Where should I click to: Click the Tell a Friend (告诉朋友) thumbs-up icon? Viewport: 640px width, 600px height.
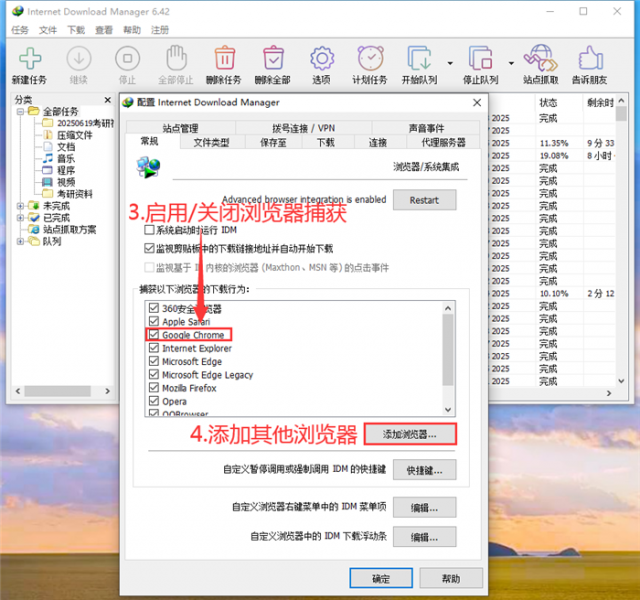click(590, 58)
